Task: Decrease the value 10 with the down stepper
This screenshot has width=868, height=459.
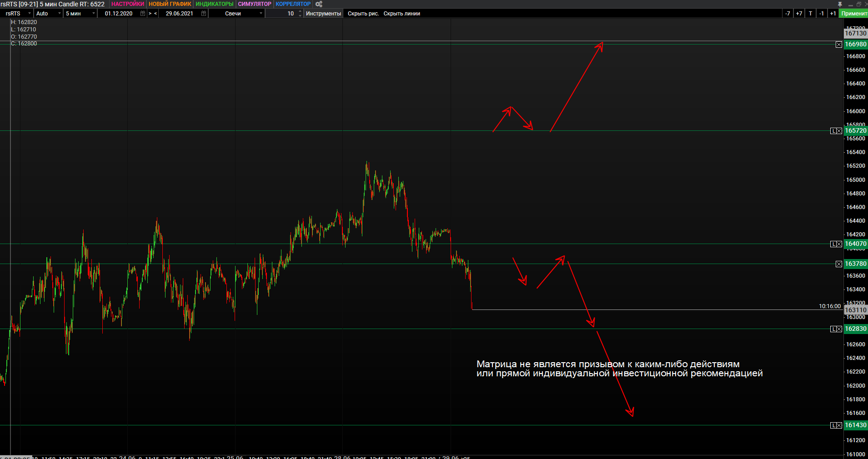Action: 300,16
